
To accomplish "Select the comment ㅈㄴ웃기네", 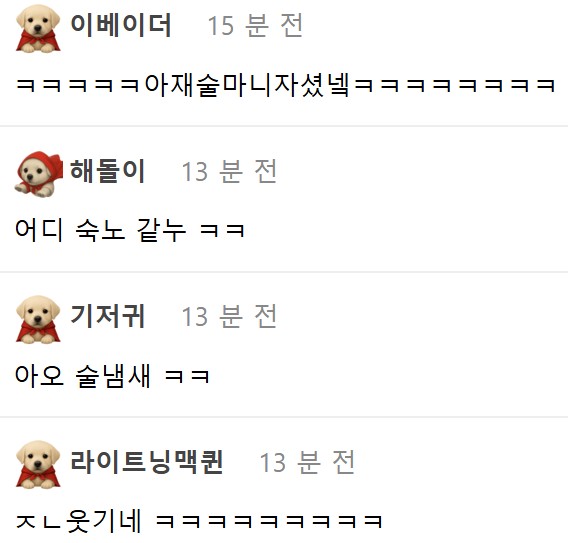I will pyautogui.click(x=79, y=521).
